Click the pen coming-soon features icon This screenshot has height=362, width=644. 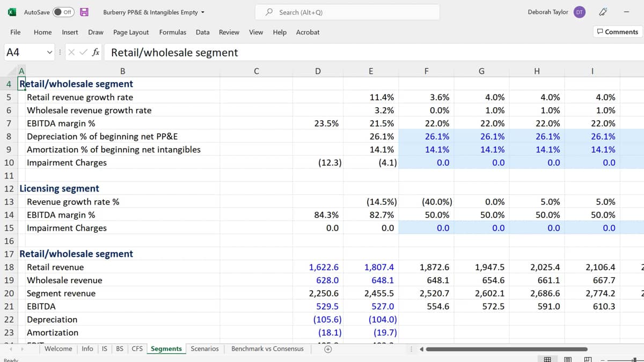603,12
